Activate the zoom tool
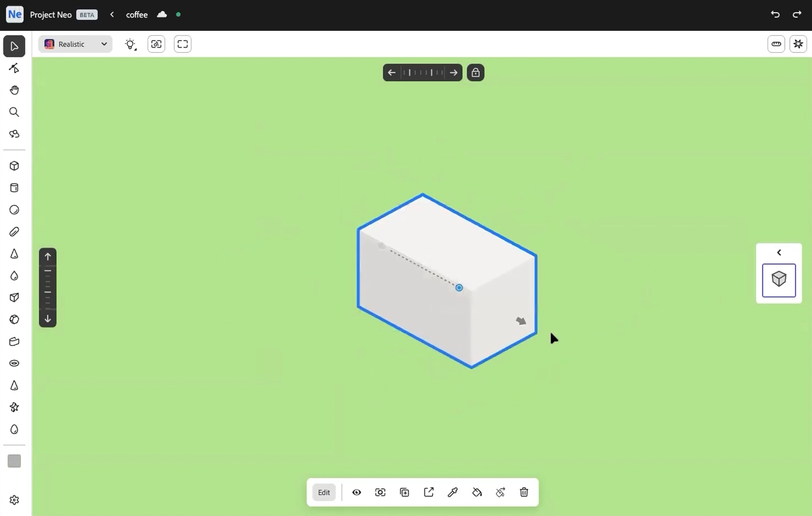 pyautogui.click(x=14, y=112)
